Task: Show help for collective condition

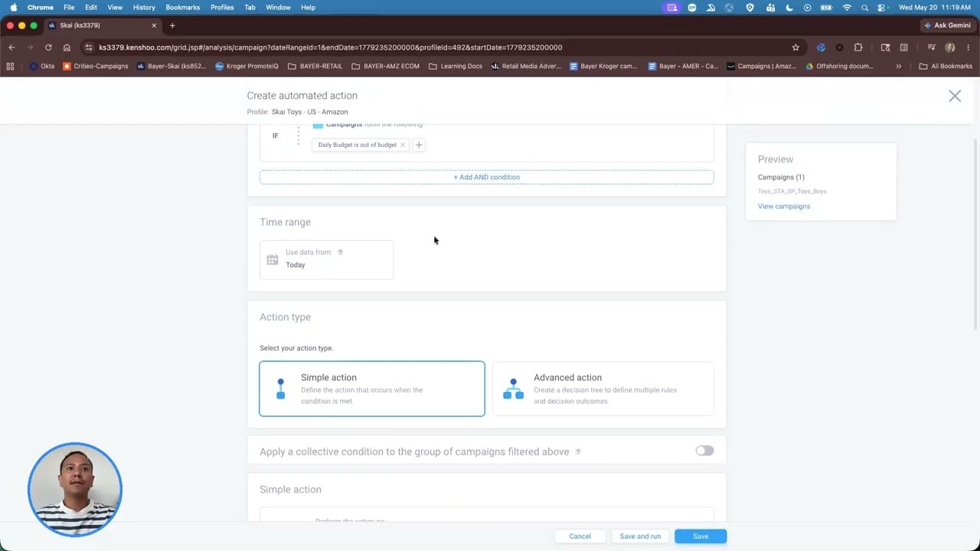Action: coord(578,452)
